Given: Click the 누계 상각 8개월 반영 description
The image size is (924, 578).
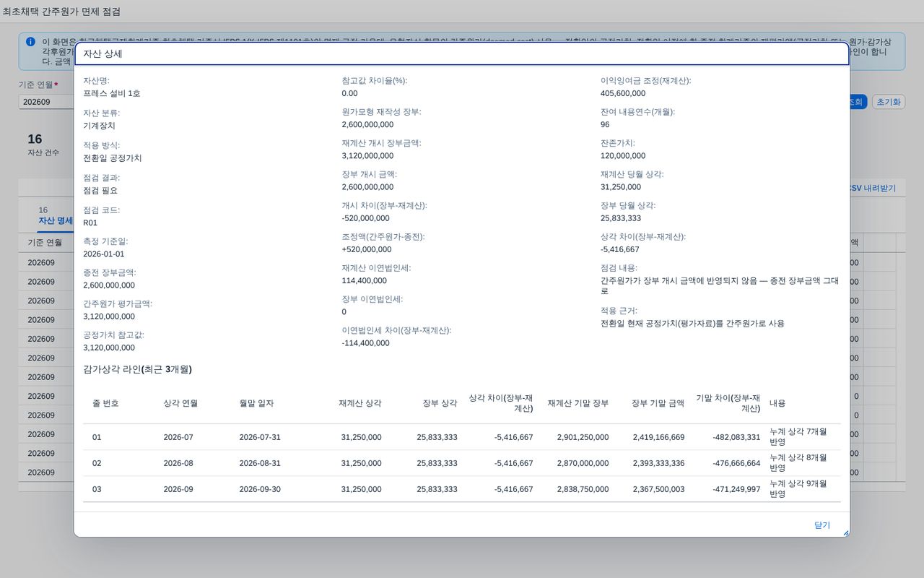Looking at the screenshot, I should coord(798,463).
